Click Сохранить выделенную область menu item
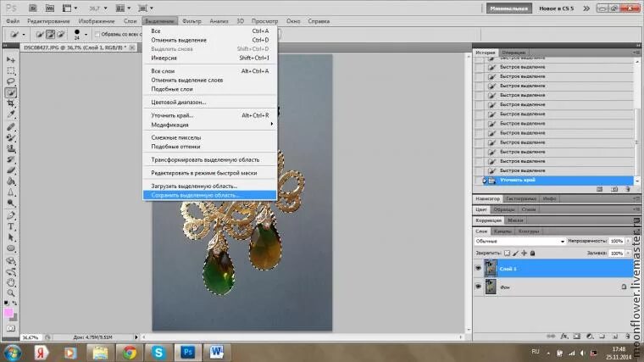The height and width of the screenshot is (362, 644). tap(209, 195)
